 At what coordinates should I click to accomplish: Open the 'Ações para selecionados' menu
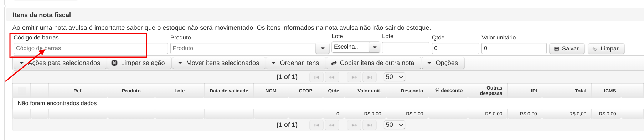60,63
